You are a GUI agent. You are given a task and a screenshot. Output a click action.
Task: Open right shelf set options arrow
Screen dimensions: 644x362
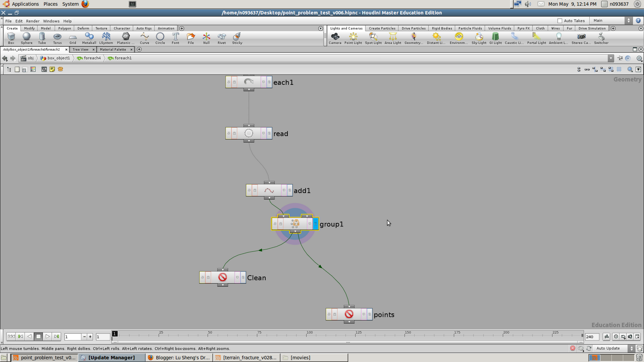[641, 28]
